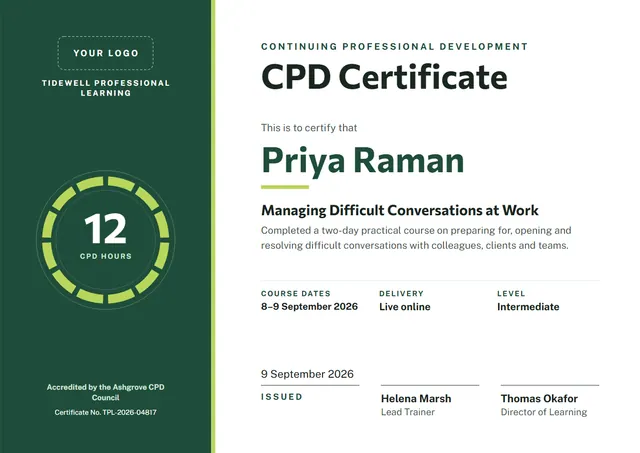Click the LEVEL label
The height and width of the screenshot is (453, 640).
click(511, 293)
